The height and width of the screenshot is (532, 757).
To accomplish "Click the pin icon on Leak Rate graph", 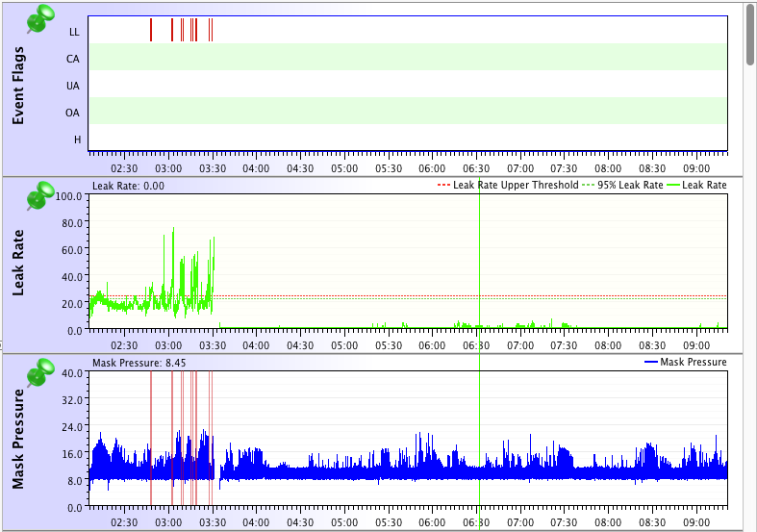I will pyautogui.click(x=40, y=195).
